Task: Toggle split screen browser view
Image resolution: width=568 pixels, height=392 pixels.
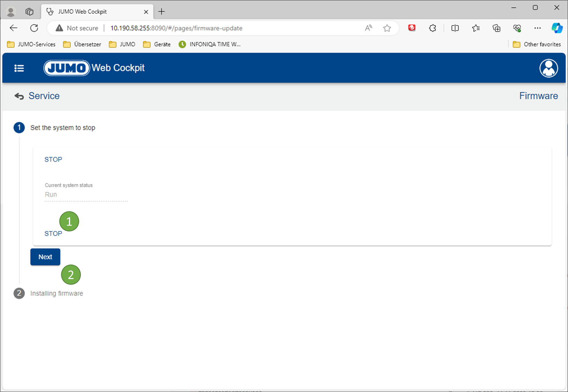Action: point(455,28)
